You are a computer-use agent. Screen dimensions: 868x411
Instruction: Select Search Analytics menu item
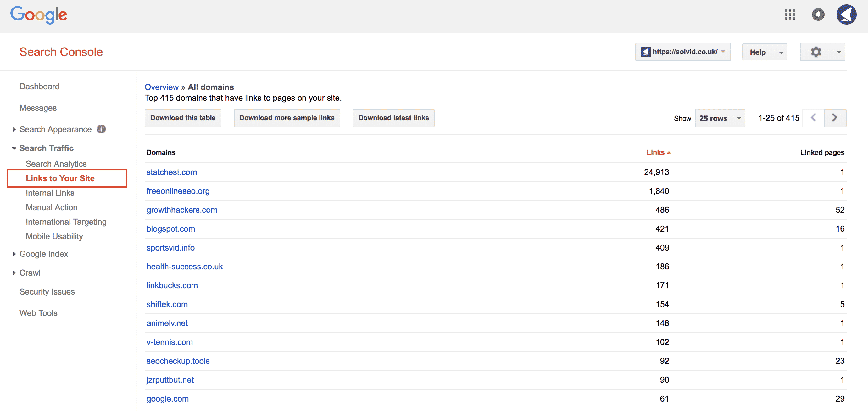tap(56, 163)
